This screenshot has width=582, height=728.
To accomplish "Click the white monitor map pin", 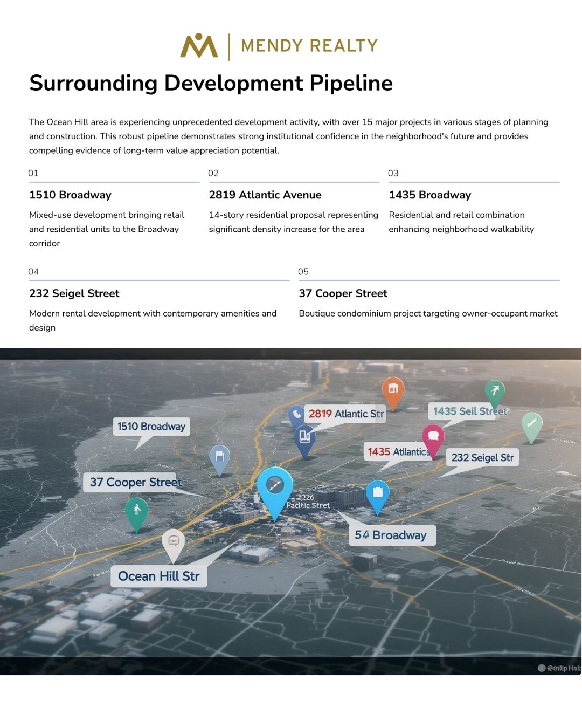I will coord(174,541).
